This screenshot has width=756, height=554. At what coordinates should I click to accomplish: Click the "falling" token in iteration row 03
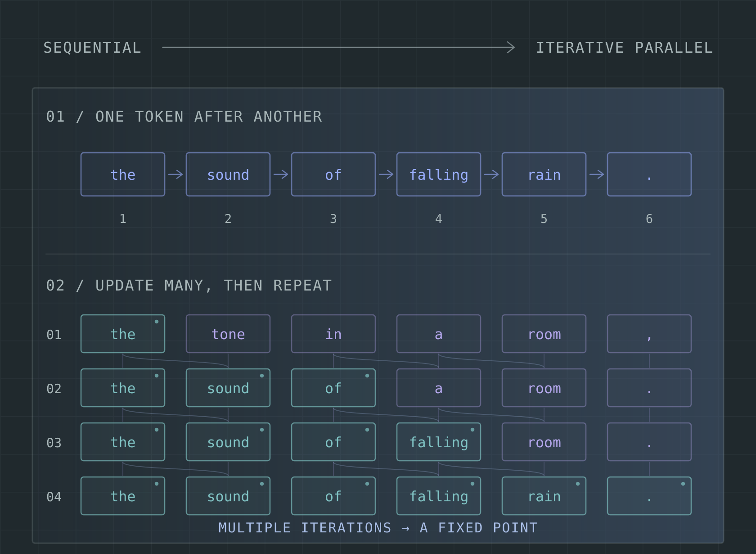tap(439, 442)
